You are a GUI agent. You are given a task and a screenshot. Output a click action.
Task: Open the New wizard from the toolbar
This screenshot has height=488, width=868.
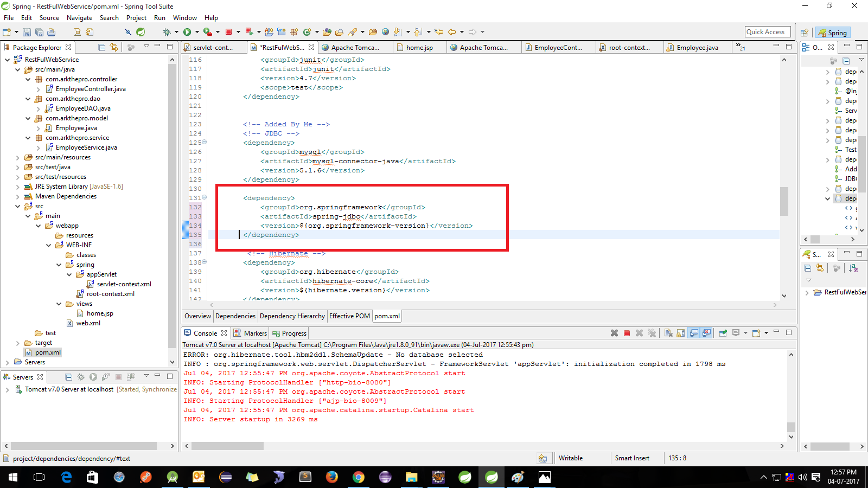pos(7,32)
